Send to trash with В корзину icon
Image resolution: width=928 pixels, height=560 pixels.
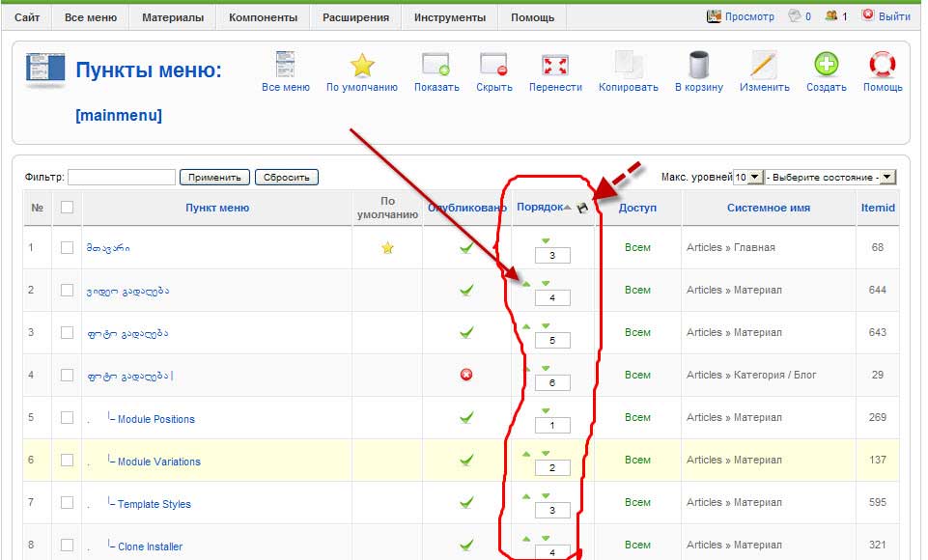[x=698, y=65]
